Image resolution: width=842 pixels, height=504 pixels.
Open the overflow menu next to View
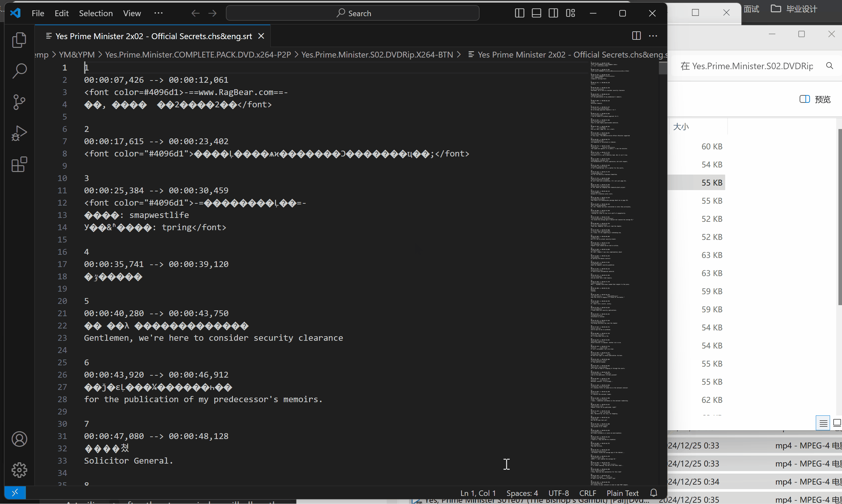coord(159,13)
